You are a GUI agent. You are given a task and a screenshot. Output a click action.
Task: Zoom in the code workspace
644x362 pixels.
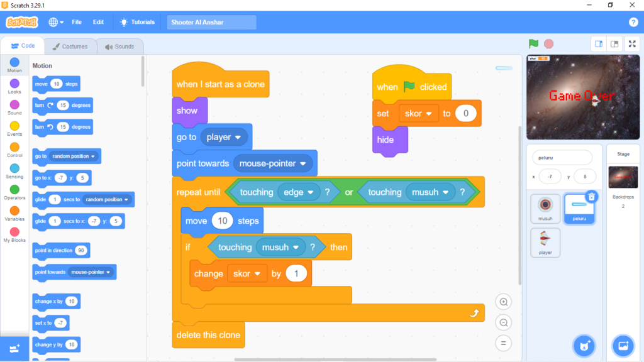[x=504, y=302]
